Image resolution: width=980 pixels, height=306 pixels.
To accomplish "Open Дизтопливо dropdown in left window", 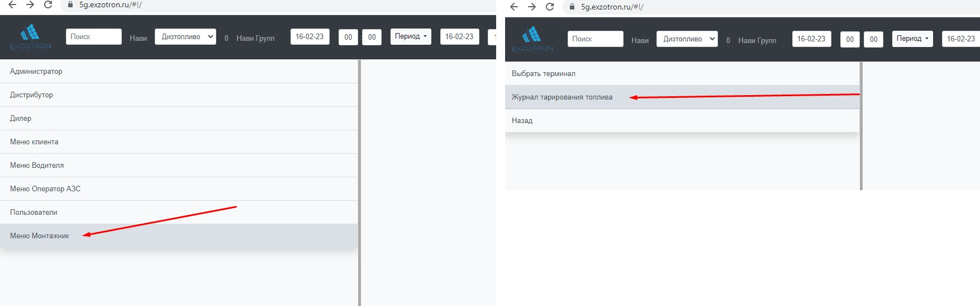I will [185, 36].
